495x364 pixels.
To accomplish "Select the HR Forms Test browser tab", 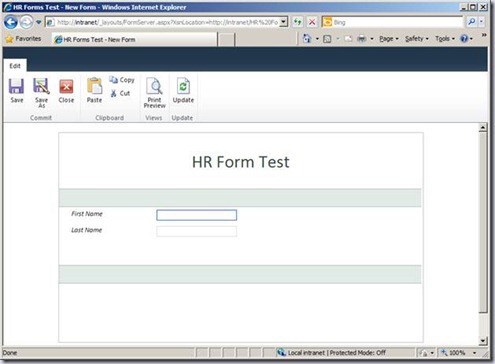I will (x=135, y=39).
